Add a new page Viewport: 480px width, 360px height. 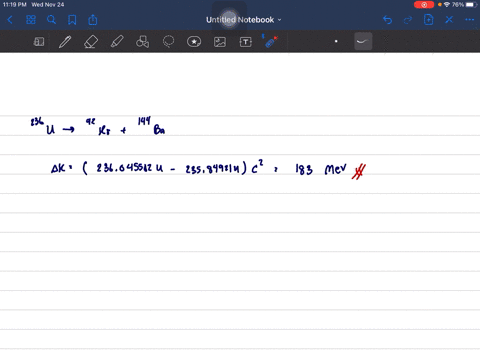429,20
